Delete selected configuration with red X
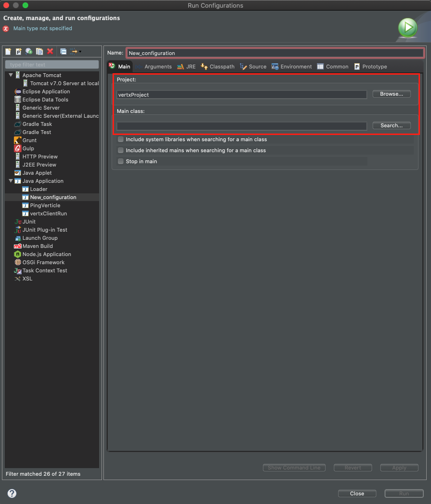431x504 pixels. [50, 51]
